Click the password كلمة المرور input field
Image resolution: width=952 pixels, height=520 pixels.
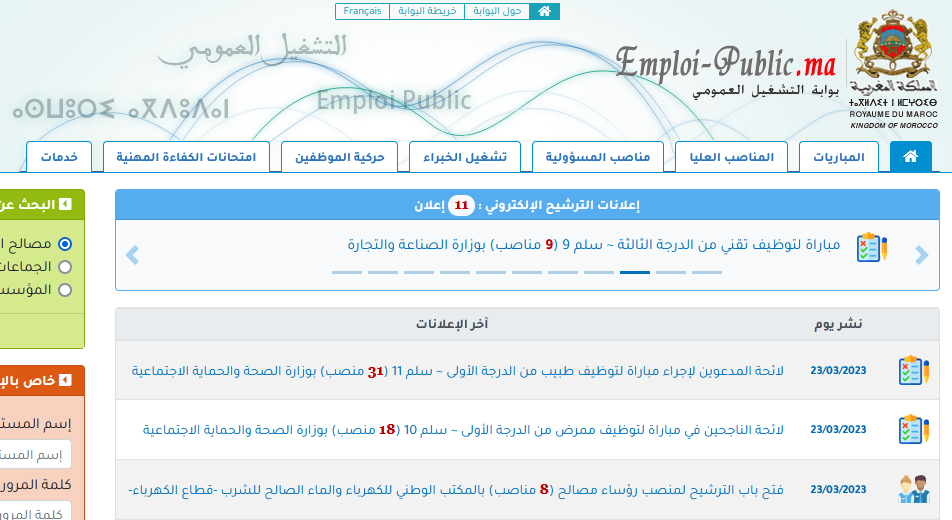click(35, 513)
